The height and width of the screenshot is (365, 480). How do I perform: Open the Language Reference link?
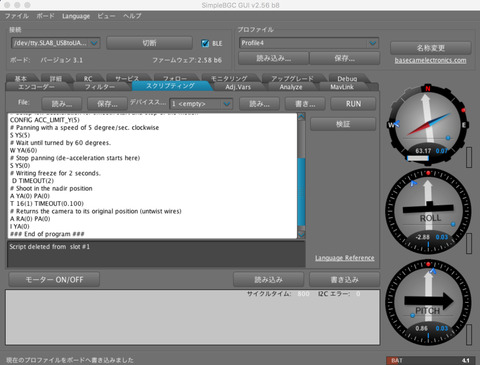345,258
